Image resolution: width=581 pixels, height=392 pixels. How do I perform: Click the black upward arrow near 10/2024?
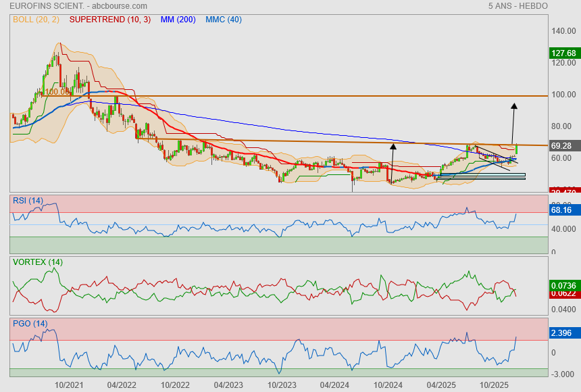pos(392,146)
